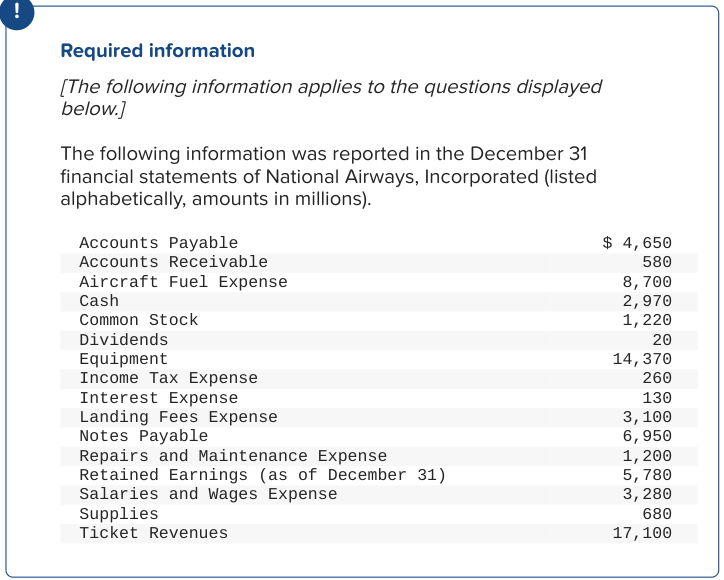
Task: Click the Cash row label
Action: 99,301
